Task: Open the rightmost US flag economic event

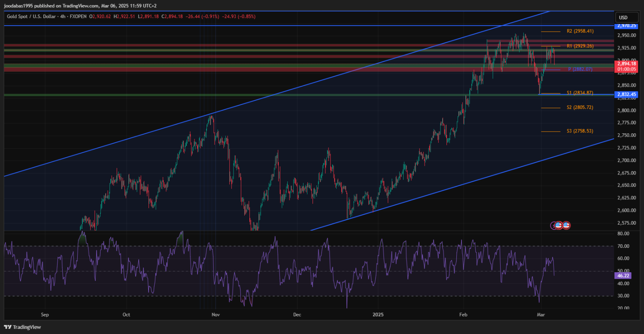Action: point(566,225)
